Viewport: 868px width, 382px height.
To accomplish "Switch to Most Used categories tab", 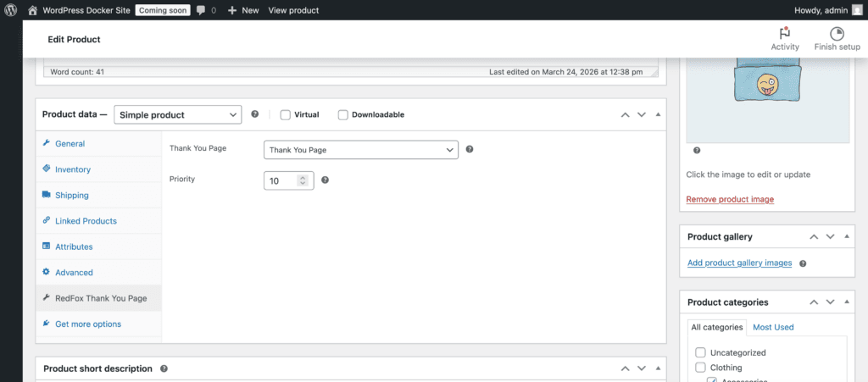I will pos(773,327).
